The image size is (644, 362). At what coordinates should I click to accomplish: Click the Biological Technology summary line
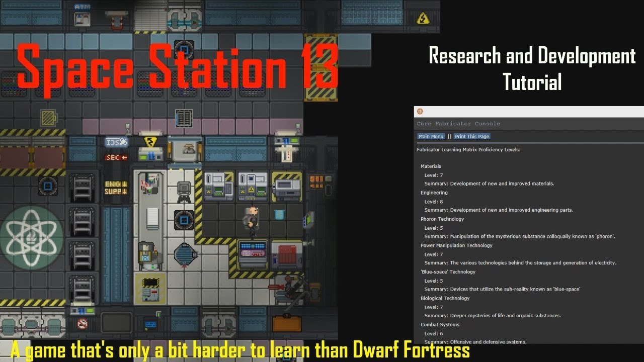[x=493, y=316]
